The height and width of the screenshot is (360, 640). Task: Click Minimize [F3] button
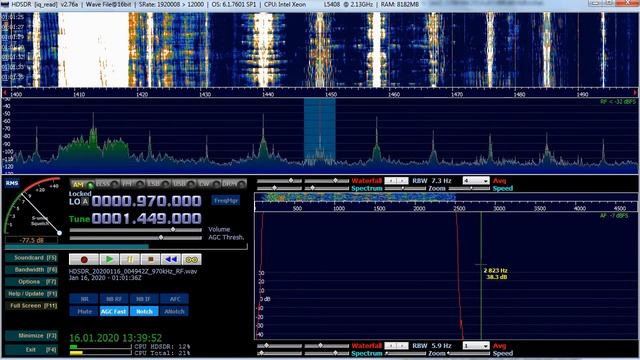coord(31,336)
